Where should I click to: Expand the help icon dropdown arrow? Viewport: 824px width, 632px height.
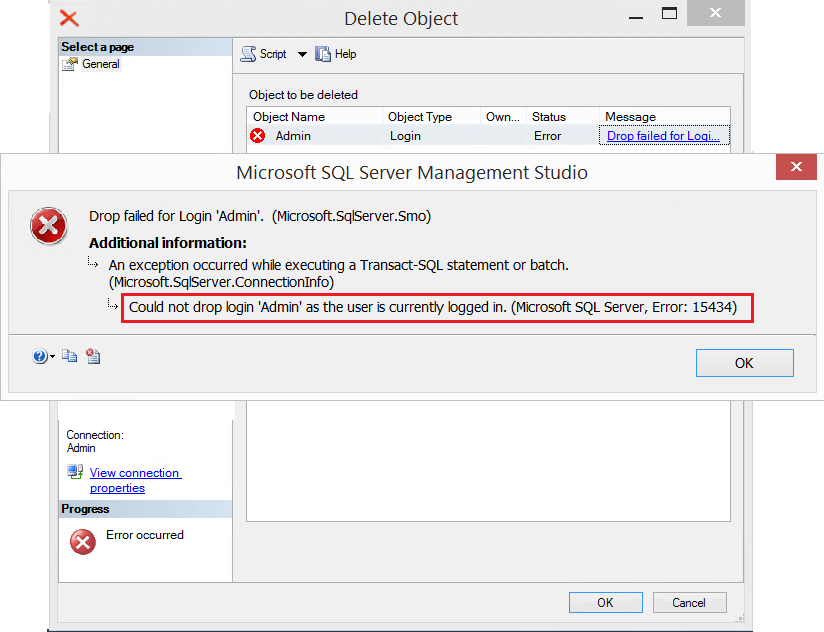pyautogui.click(x=52, y=357)
